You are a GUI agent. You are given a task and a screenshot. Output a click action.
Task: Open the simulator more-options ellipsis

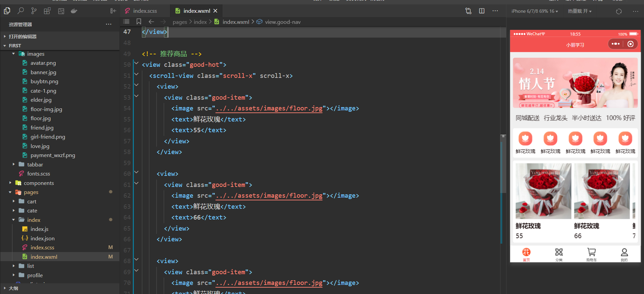click(636, 11)
